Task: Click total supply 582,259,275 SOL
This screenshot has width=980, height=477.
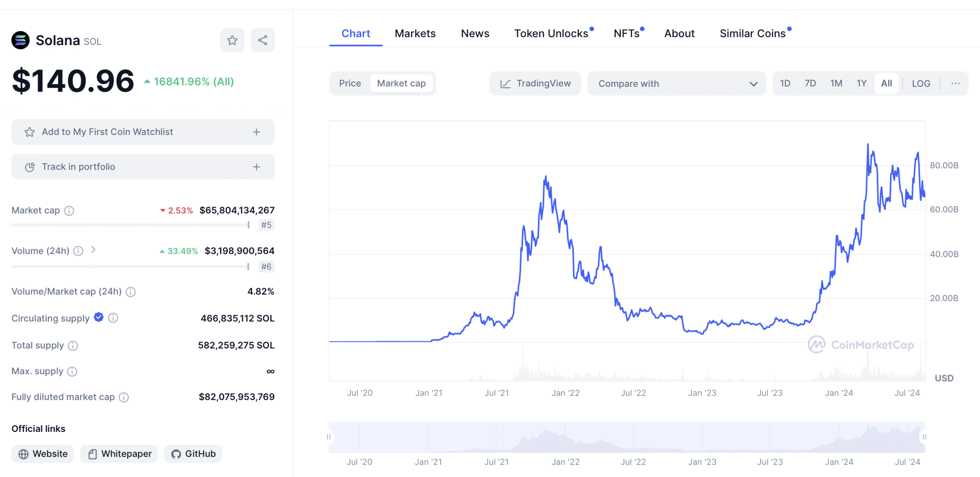Action: point(236,345)
